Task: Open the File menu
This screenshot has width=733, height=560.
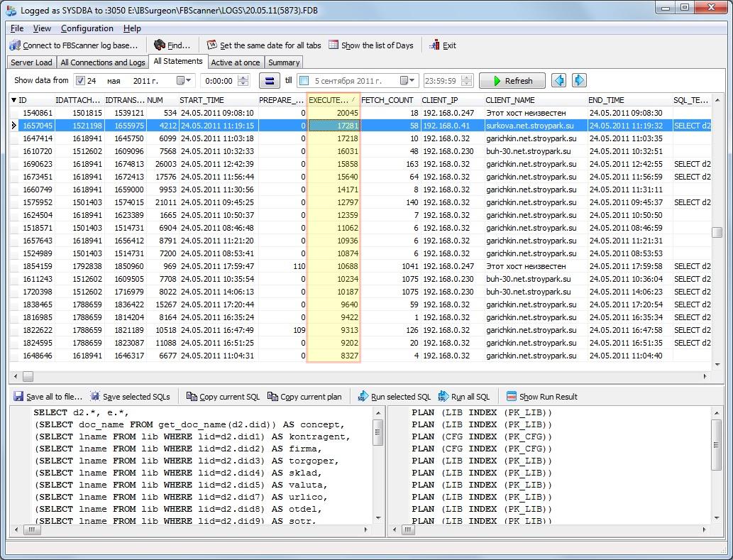Action: point(17,28)
